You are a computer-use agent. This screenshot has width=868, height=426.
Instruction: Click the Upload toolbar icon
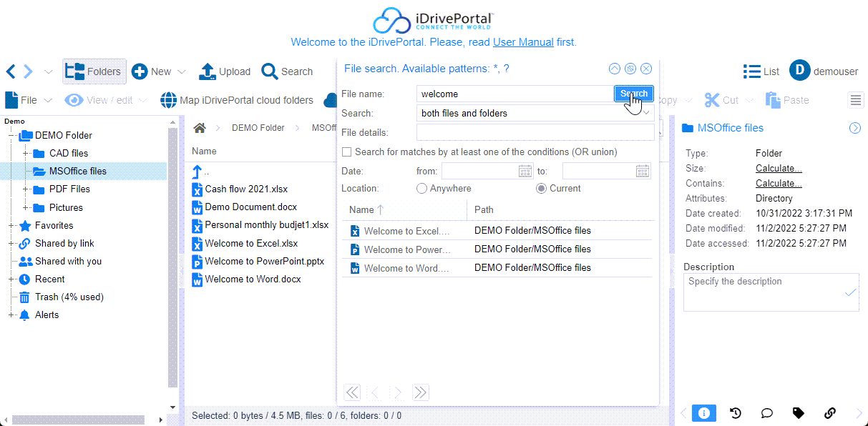208,71
